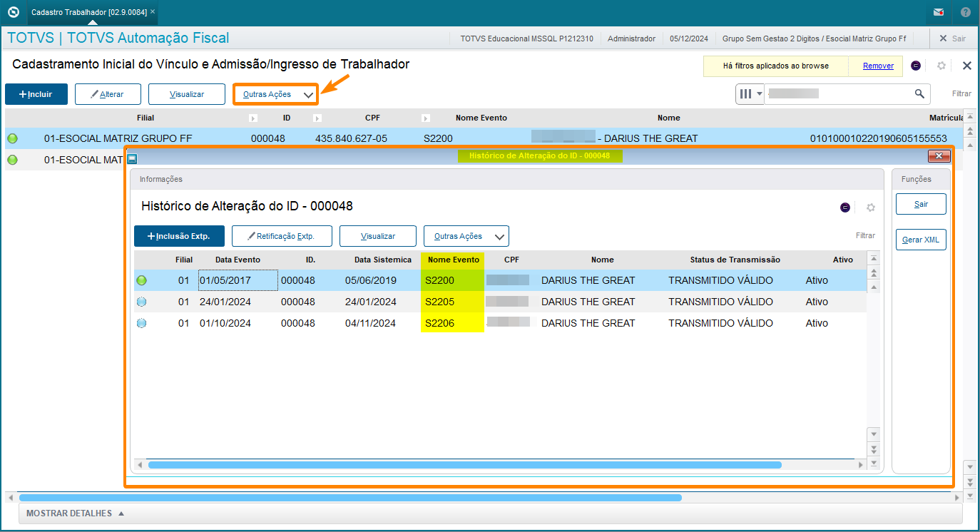The height and width of the screenshot is (532, 980).
Task: Click the arrow icon before ID column header
Action: coord(252,118)
